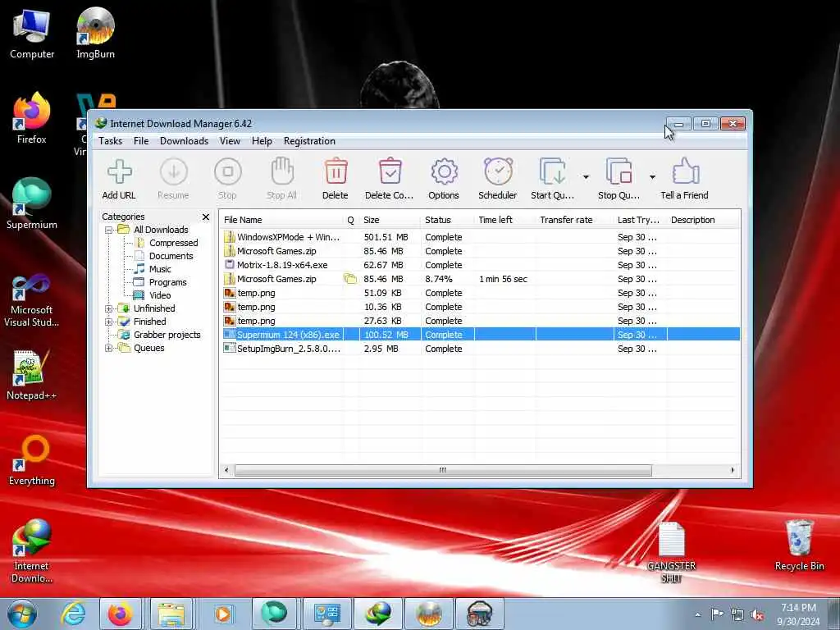Viewport: 840px width, 630px height.
Task: Collapse the All Downloads tree node
Action: pyautogui.click(x=109, y=230)
